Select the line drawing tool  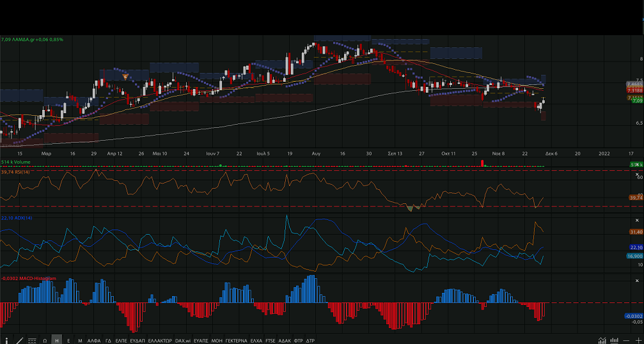[19, 340]
